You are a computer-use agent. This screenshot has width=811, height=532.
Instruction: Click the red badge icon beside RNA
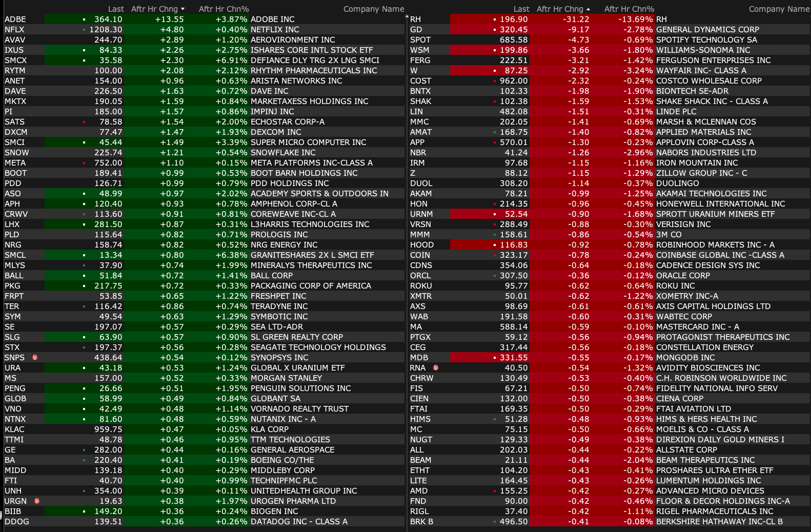436,367
